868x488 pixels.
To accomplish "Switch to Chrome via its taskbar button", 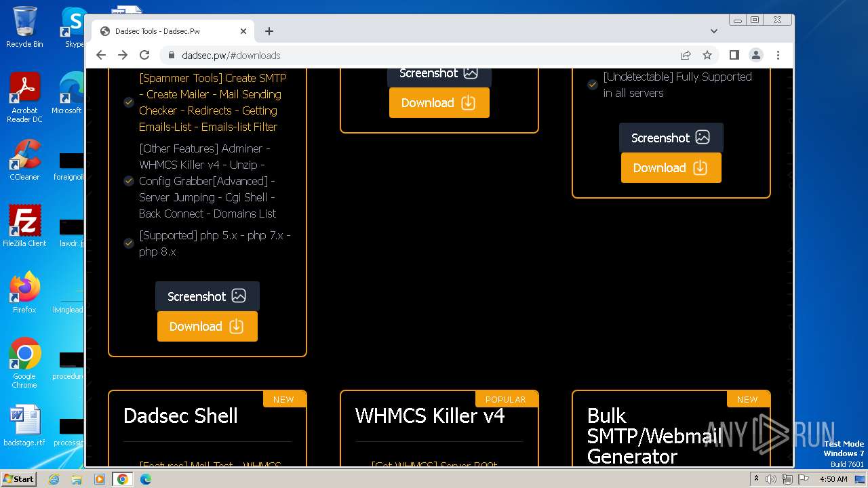I will point(123,479).
